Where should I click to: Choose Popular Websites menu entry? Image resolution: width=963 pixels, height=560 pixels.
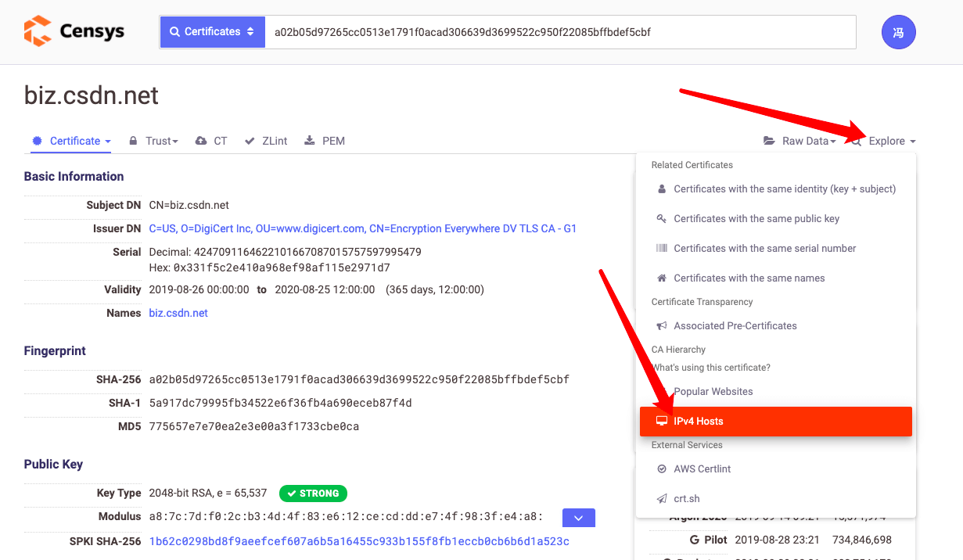pos(776,391)
